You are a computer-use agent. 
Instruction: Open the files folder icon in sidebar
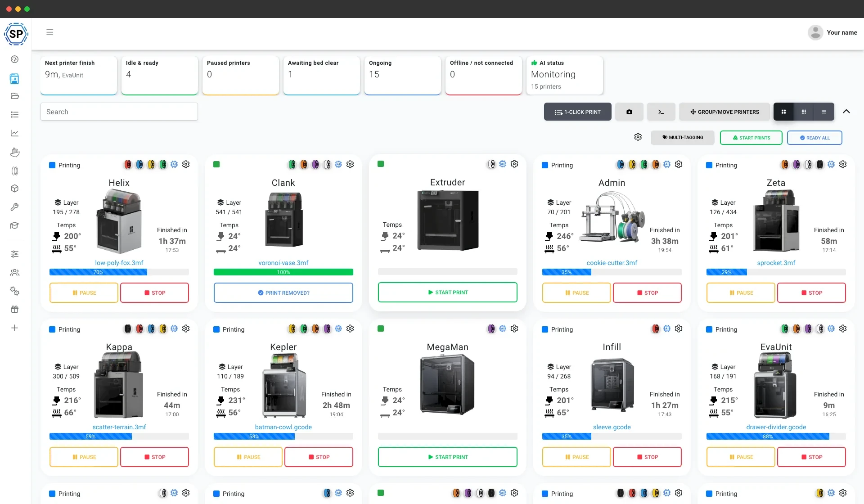14,96
